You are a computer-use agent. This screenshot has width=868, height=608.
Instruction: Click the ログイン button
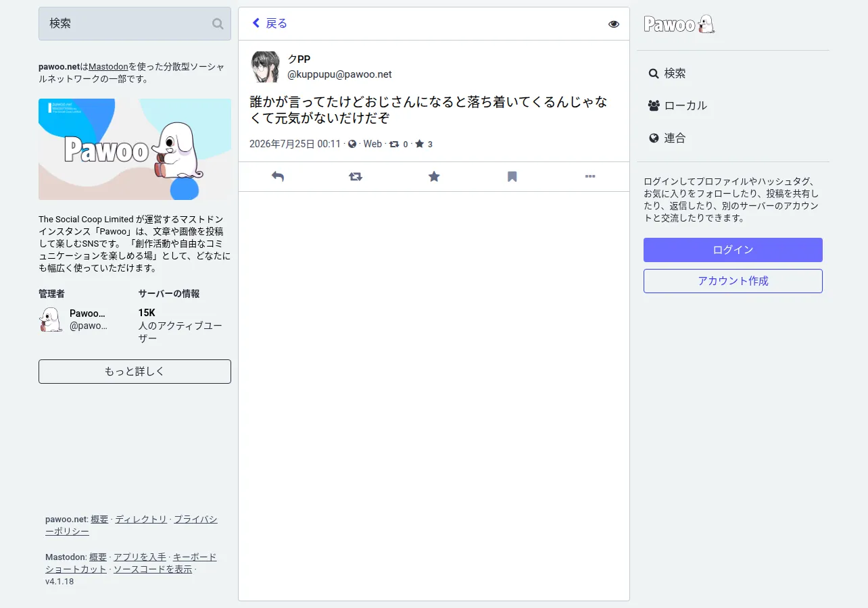733,250
